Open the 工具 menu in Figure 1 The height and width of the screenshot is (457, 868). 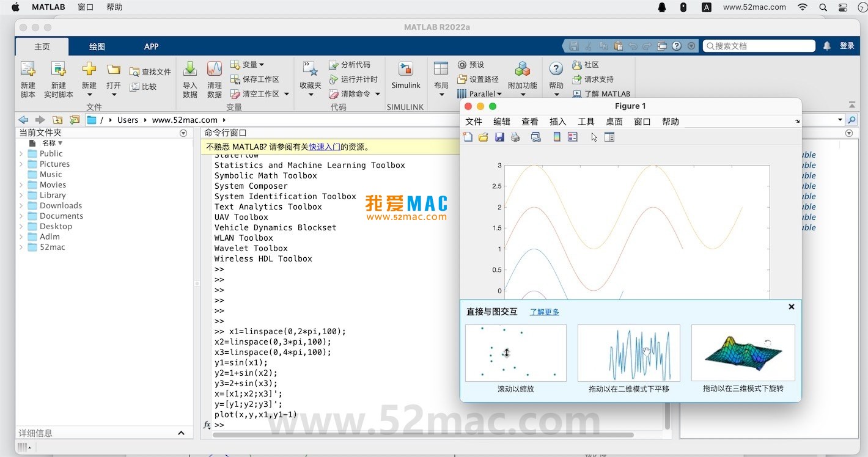click(586, 122)
